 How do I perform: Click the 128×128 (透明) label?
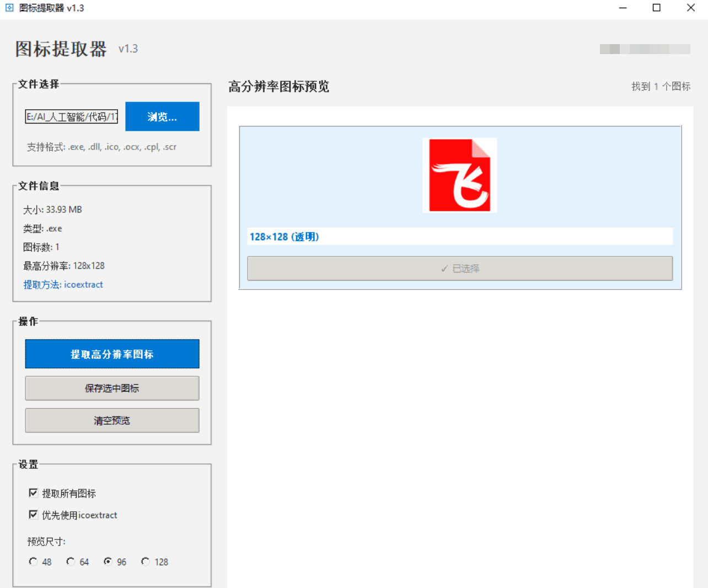[x=284, y=237]
